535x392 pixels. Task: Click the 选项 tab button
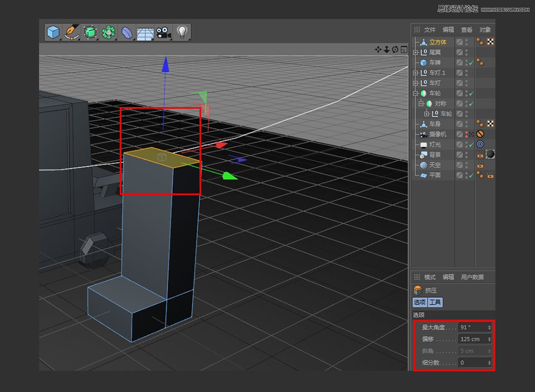click(x=419, y=302)
